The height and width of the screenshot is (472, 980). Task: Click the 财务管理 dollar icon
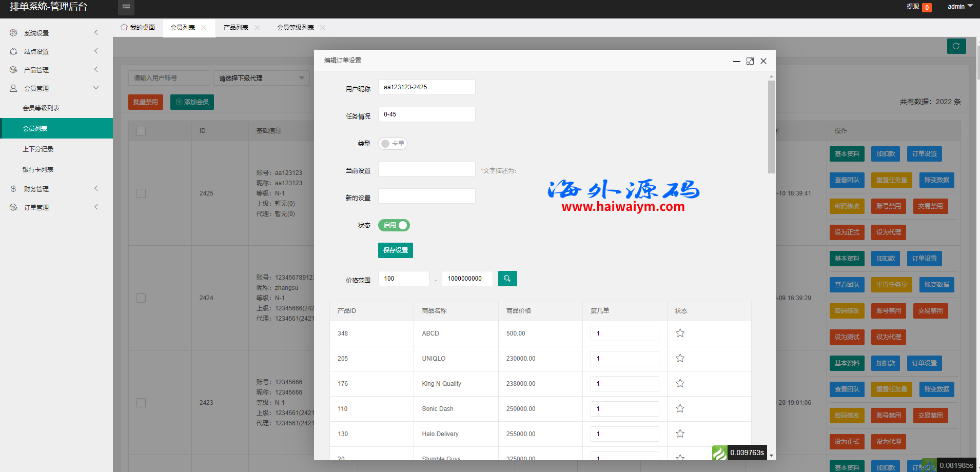click(13, 188)
